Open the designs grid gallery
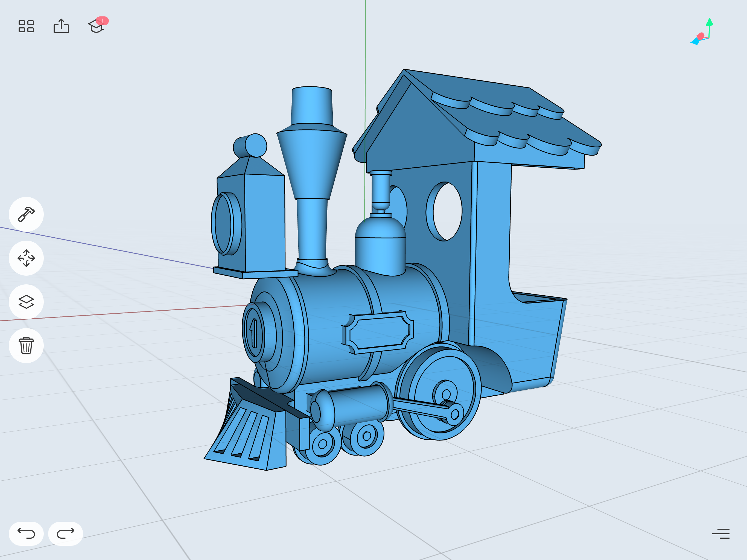This screenshot has width=747, height=560. 26,26
